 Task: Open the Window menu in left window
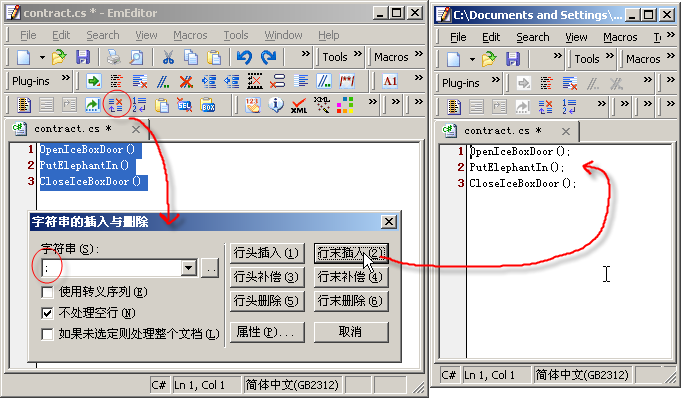tap(283, 35)
